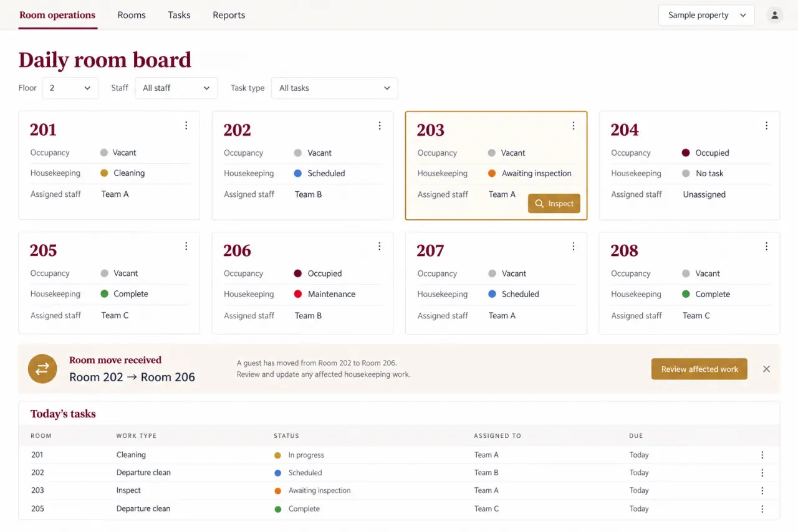Open the user account icon
The width and height of the screenshot is (798, 532).
click(775, 15)
